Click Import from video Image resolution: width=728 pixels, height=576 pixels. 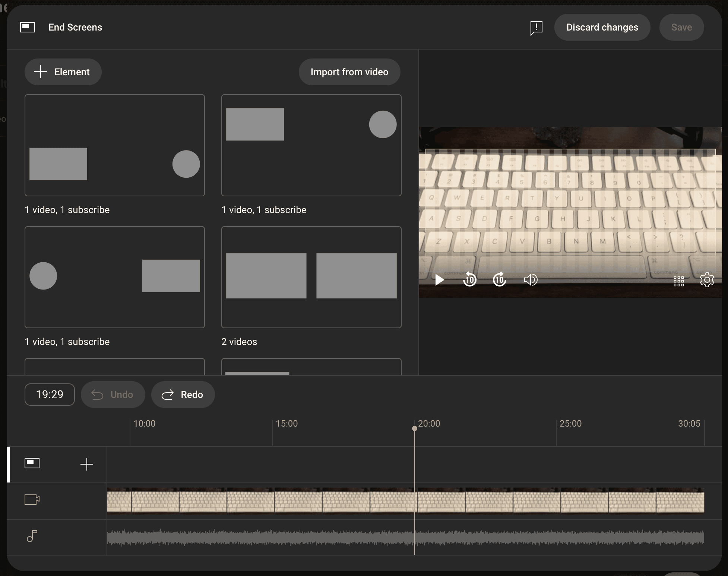pyautogui.click(x=349, y=72)
